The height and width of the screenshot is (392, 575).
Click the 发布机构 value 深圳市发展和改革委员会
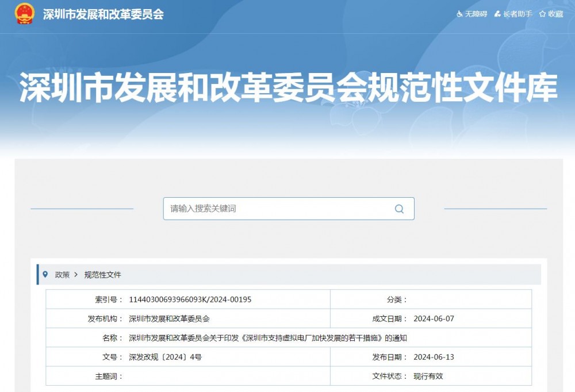click(x=169, y=318)
